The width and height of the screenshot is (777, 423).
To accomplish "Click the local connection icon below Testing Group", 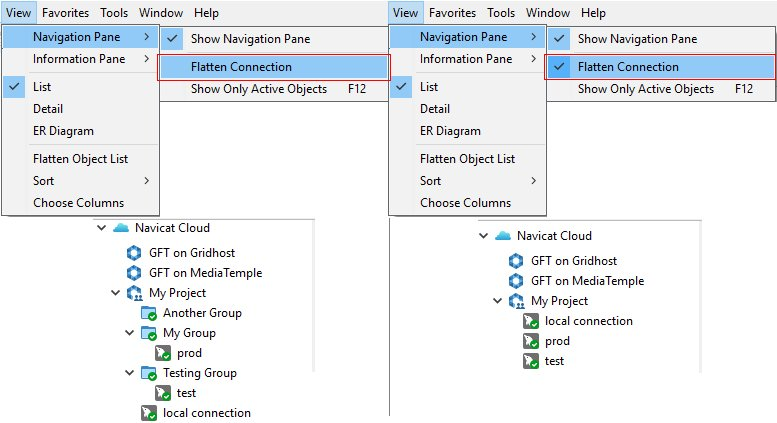I will [x=150, y=413].
